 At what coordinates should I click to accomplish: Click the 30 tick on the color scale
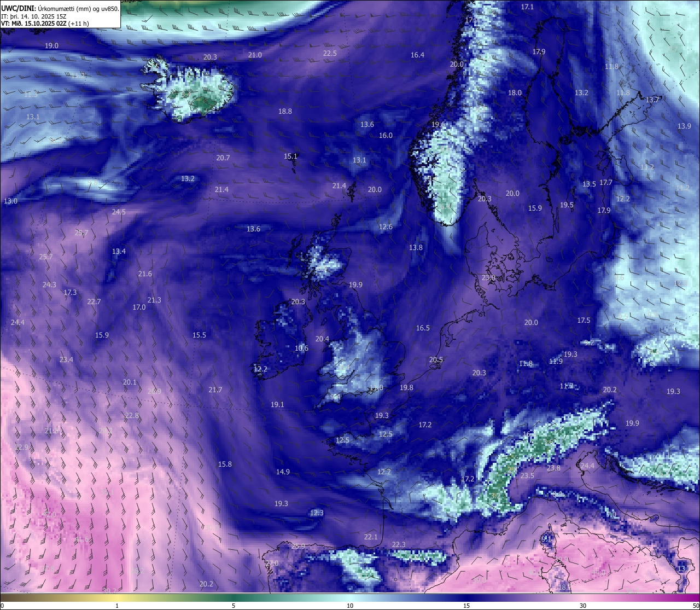pyautogui.click(x=583, y=606)
